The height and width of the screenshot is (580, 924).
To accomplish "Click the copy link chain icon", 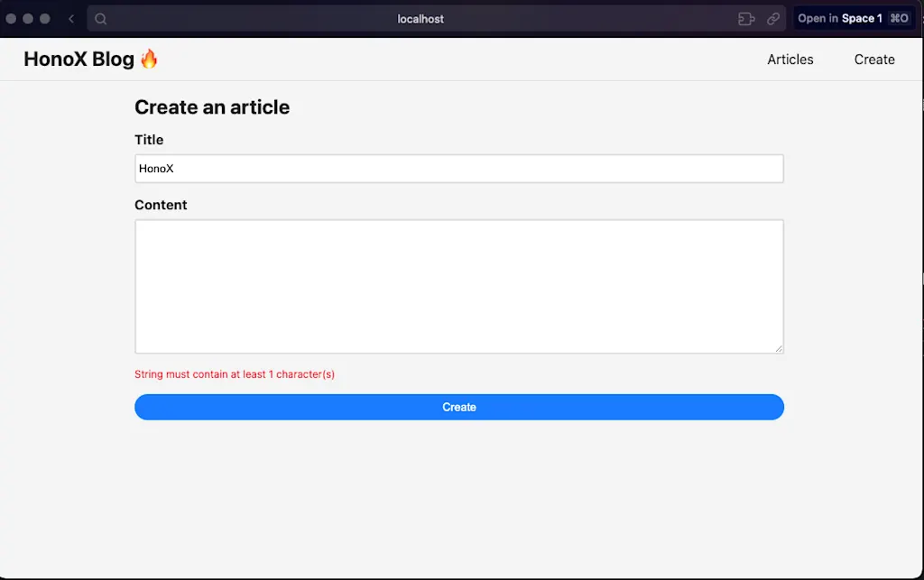I will (x=773, y=19).
